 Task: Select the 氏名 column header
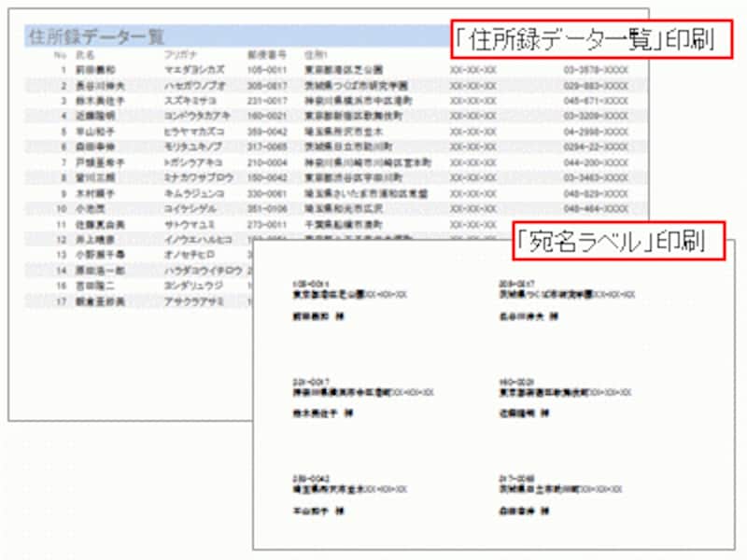pos(85,55)
